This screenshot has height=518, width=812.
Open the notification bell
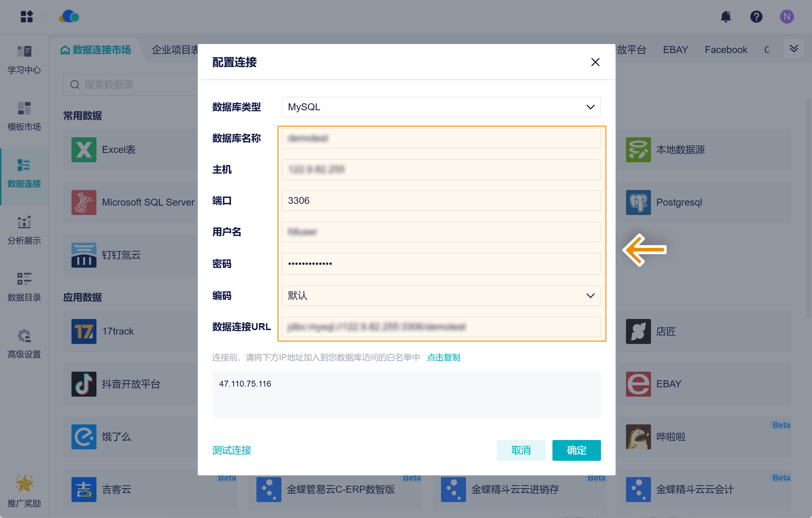click(726, 16)
